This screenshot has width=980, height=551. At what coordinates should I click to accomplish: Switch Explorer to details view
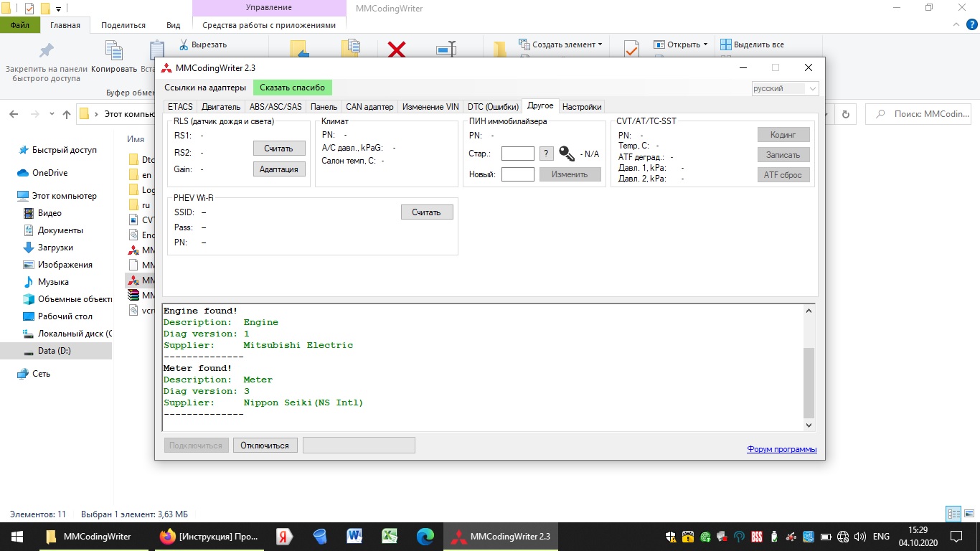953,514
